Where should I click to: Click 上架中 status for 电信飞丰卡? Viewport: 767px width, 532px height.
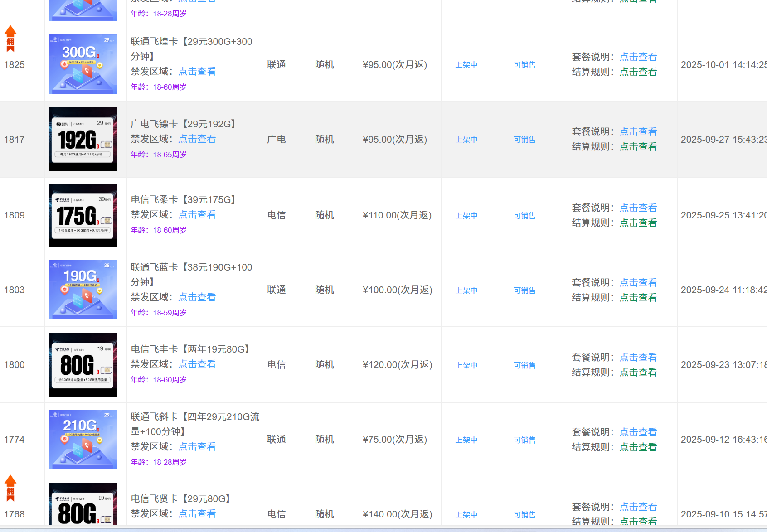pyautogui.click(x=466, y=365)
